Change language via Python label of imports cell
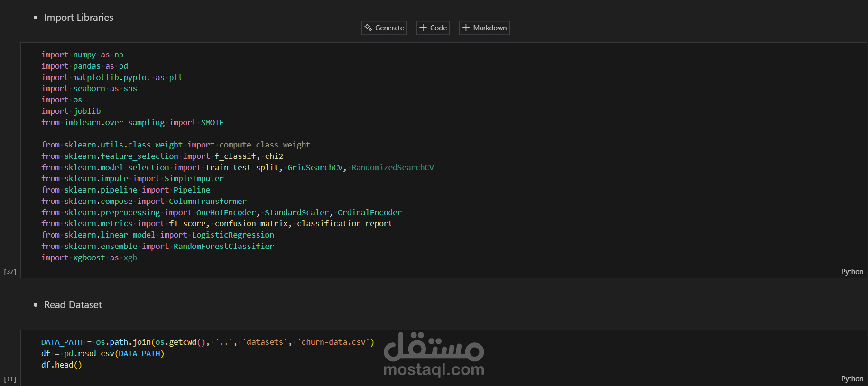Viewport: 868px width, 386px height. point(852,272)
